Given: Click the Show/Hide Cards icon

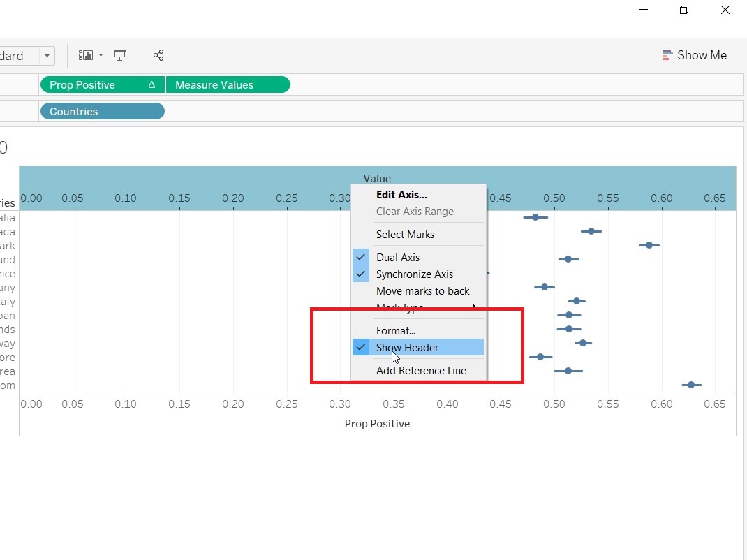Looking at the screenshot, I should 86,55.
